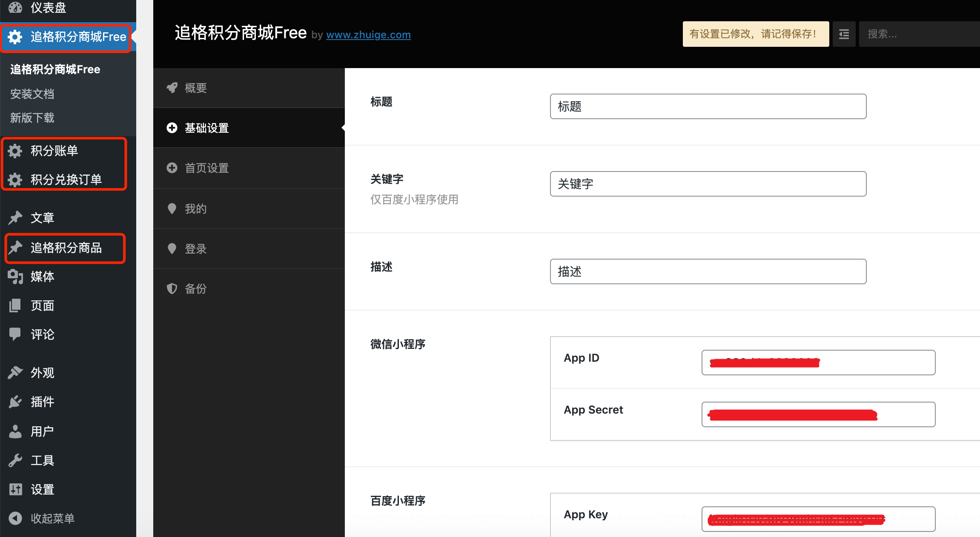Screen dimensions: 980x537
Task: Click the comment bubble icon beside 评论
Action: click(15, 334)
